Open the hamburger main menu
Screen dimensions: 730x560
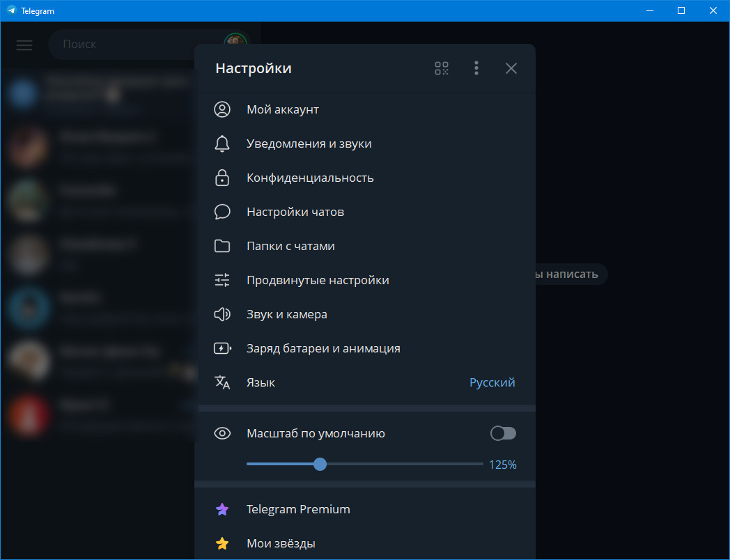click(24, 45)
